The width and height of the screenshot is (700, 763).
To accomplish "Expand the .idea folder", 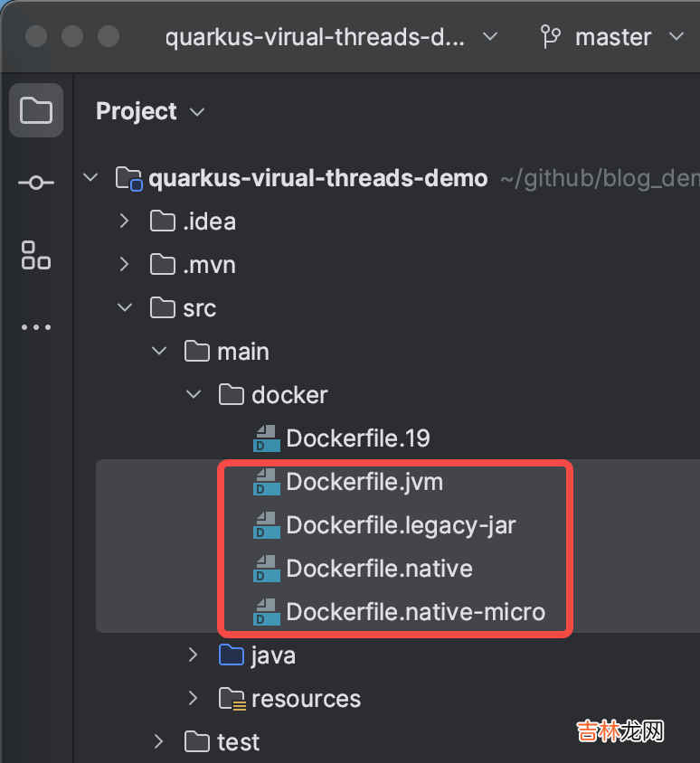I will (125, 221).
